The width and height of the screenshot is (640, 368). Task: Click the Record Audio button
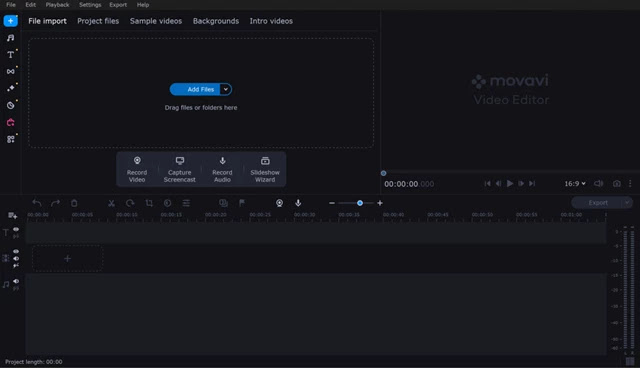[222, 169]
